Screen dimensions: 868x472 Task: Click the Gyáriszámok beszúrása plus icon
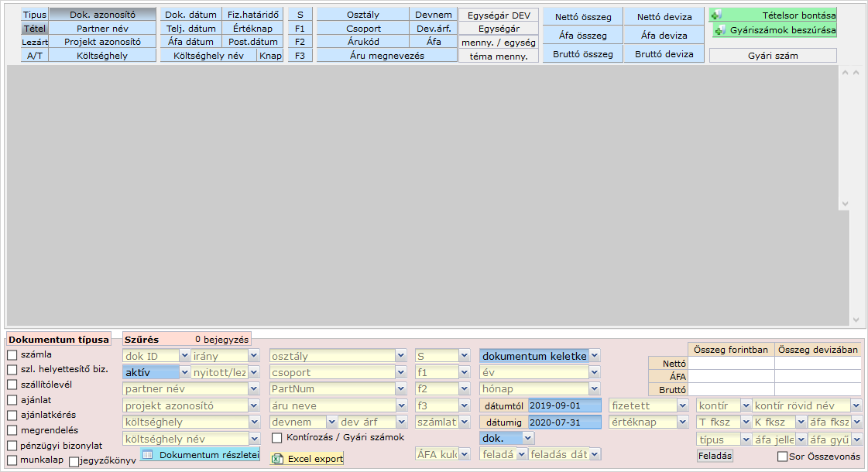point(720,30)
